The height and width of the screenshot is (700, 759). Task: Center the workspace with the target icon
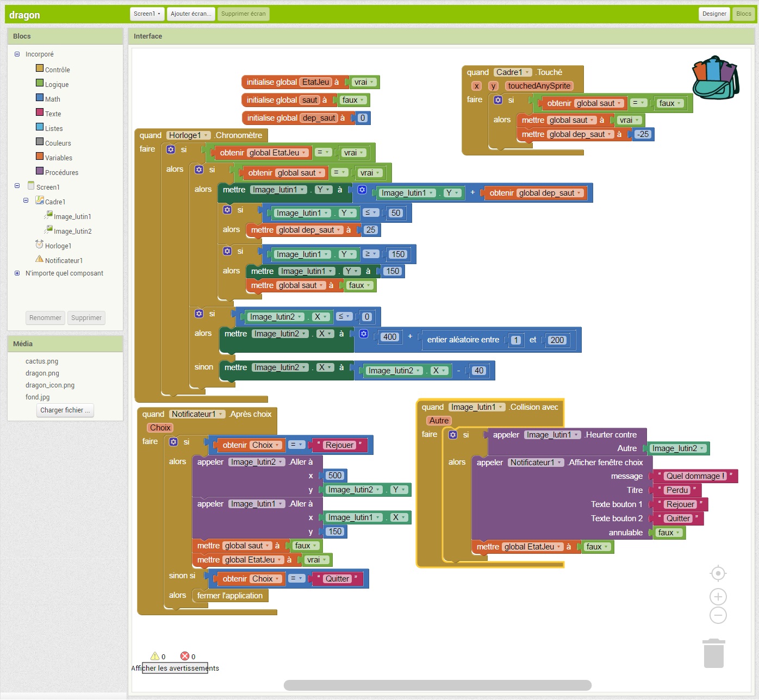tap(718, 573)
